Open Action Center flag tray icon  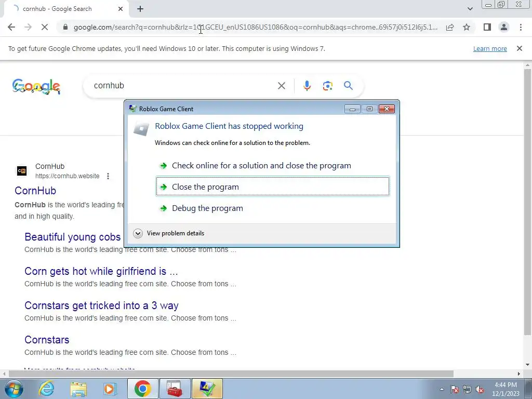point(455,389)
